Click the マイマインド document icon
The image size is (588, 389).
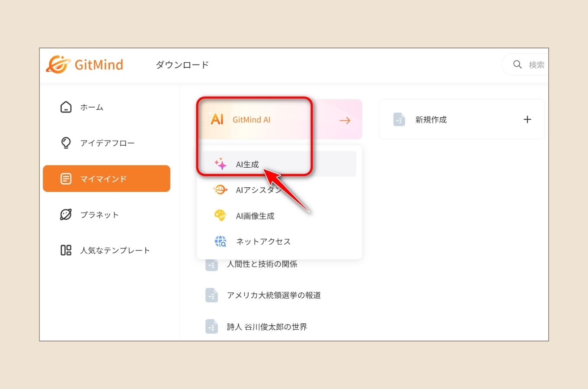pos(66,179)
